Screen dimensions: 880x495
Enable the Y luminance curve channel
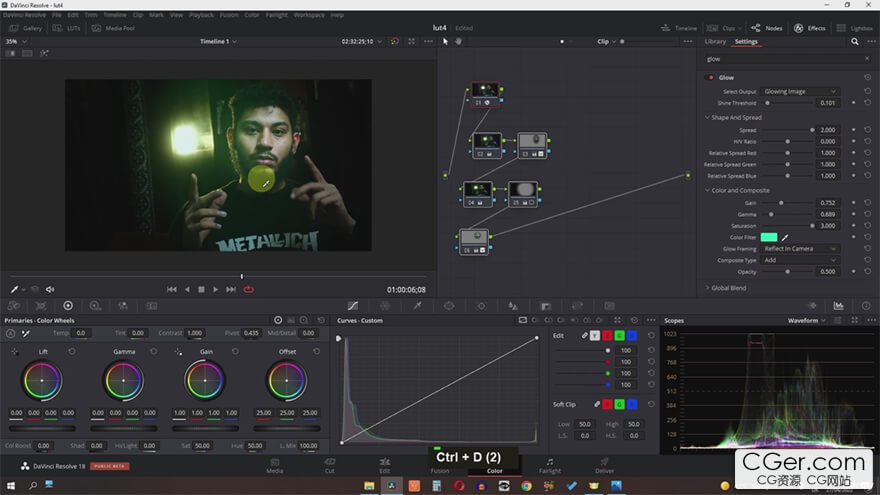(x=595, y=335)
